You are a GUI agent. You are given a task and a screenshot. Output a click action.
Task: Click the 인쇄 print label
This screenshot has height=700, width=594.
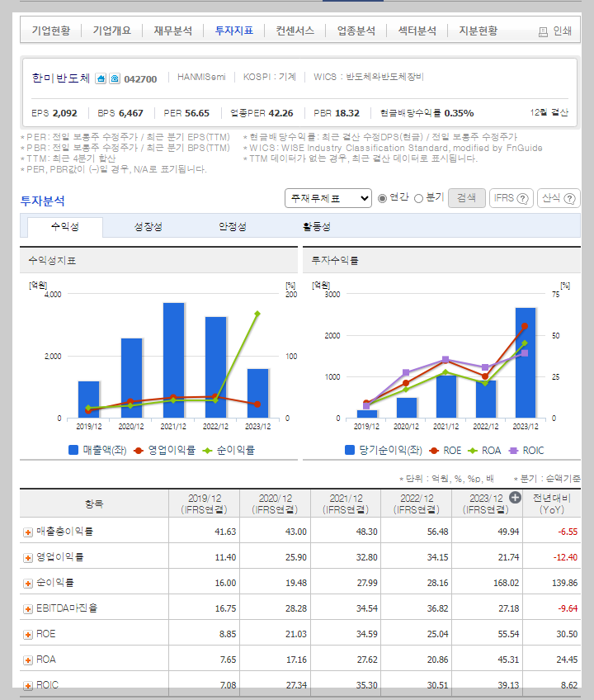point(563,31)
